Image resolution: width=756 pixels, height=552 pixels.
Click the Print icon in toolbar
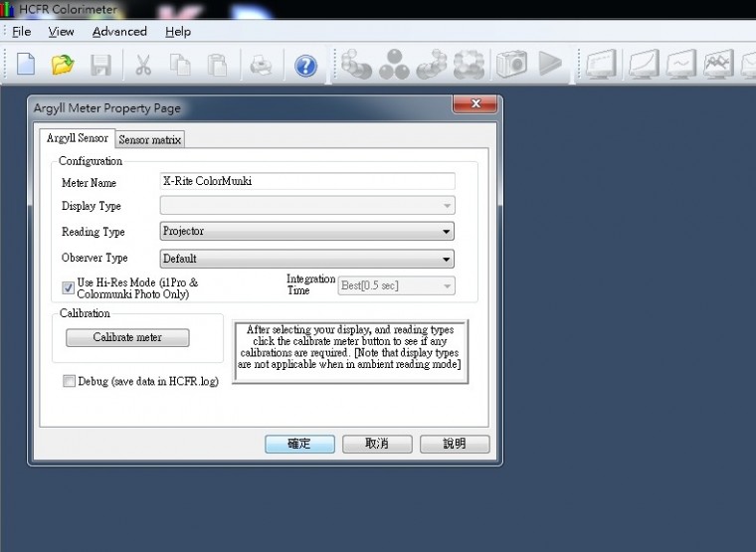tap(261, 65)
